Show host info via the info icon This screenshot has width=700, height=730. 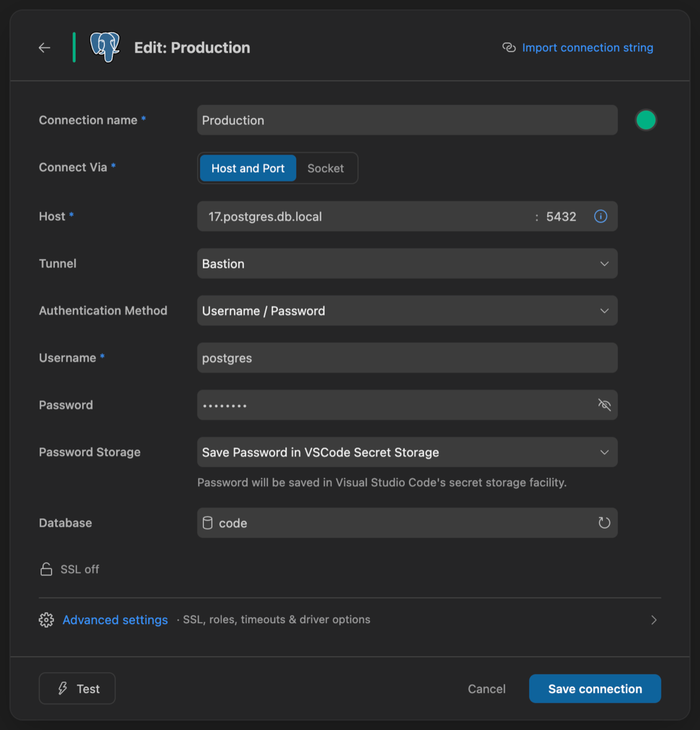tap(600, 216)
